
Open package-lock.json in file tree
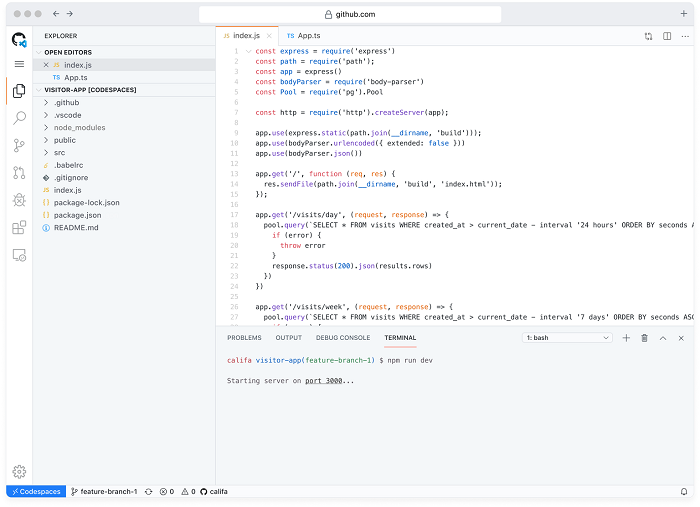point(124,202)
